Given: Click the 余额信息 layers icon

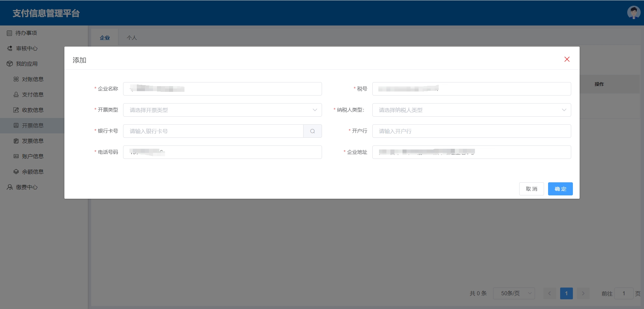Looking at the screenshot, I should [16, 172].
